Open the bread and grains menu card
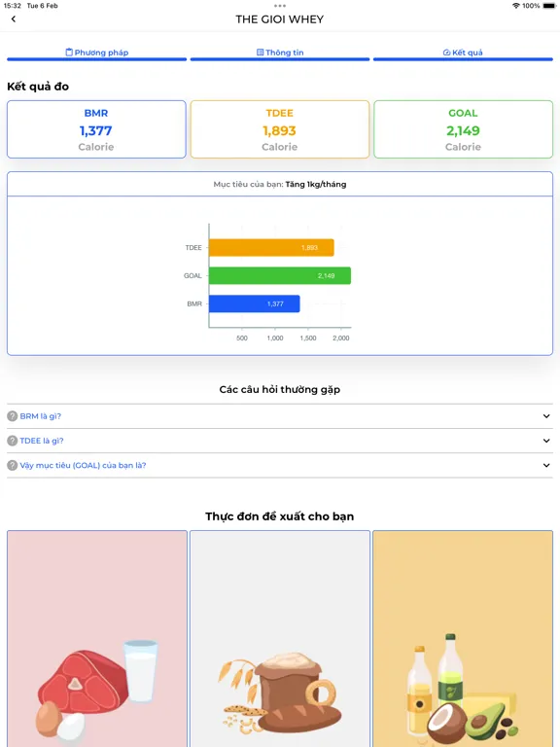The height and width of the screenshot is (747, 560). pos(280,638)
